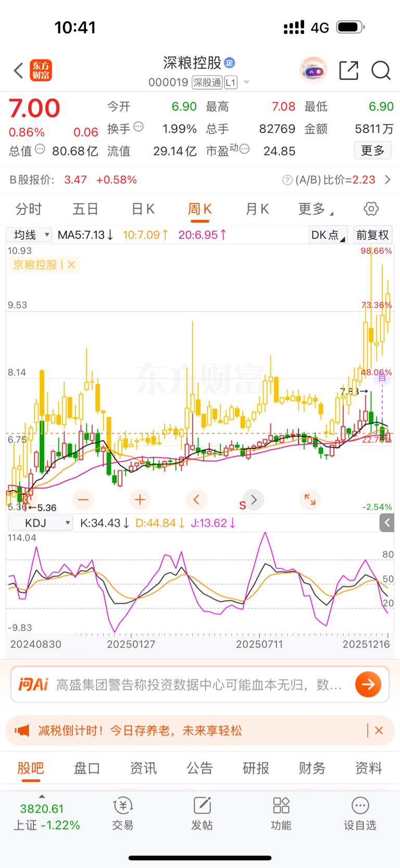Tap the 换手 info icon
This screenshot has height=868, width=400.
139,127
